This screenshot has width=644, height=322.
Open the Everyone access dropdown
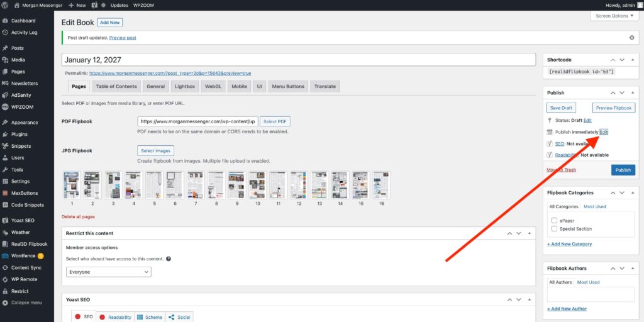[x=109, y=272]
